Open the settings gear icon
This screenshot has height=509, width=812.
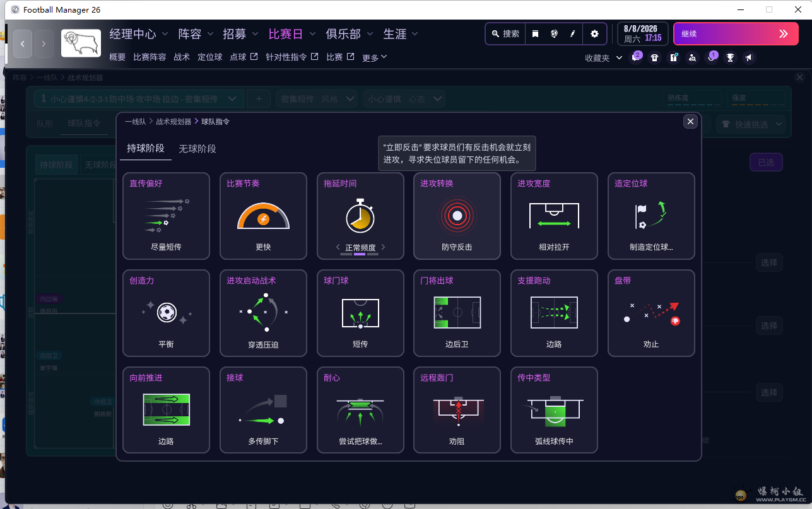point(594,34)
